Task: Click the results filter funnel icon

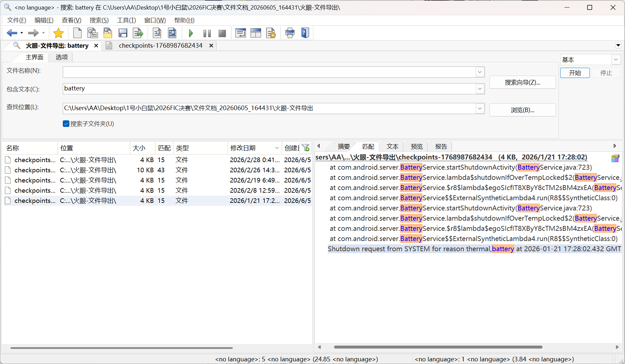Action: tap(306, 148)
